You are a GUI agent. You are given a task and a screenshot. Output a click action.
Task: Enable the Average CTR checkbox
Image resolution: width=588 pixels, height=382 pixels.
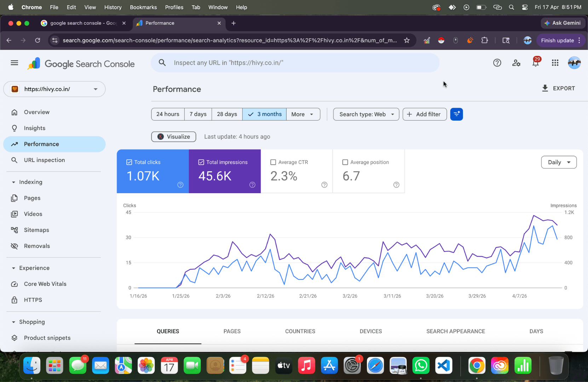(x=273, y=162)
